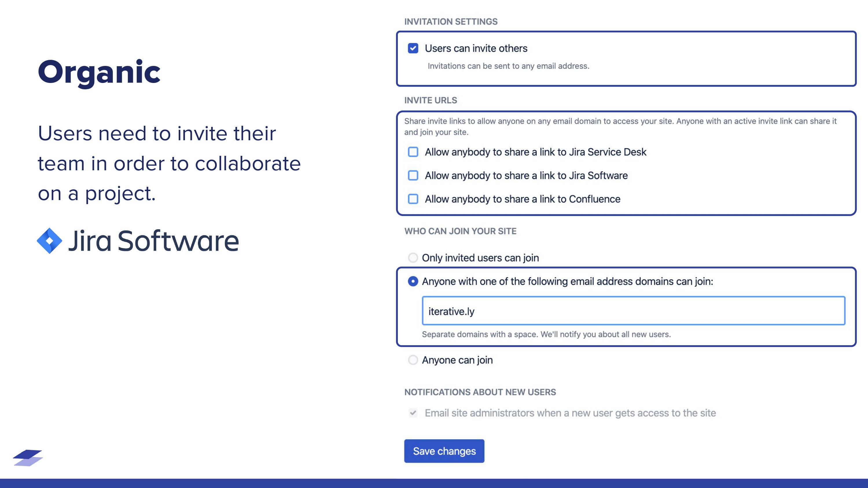
Task: Enable link sharing for Jira Software
Action: pyautogui.click(x=413, y=175)
